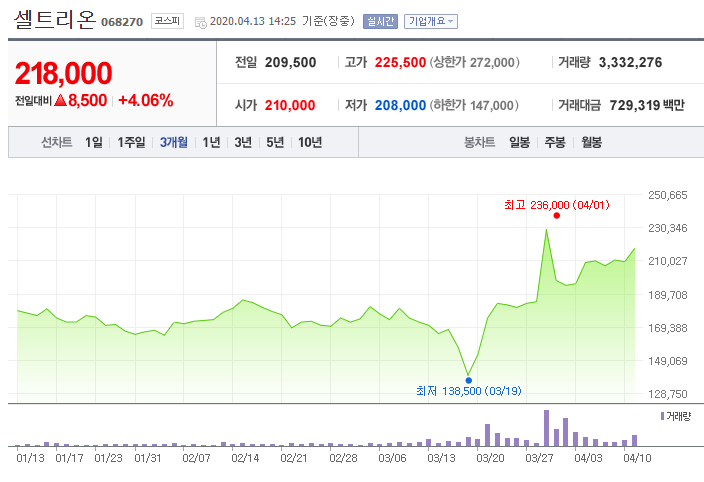The width and height of the screenshot is (704, 482).
Task: Click the x-axis date 01/23
Action: point(108,458)
